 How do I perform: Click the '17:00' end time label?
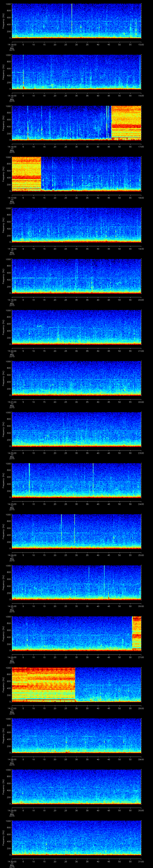point(141,146)
